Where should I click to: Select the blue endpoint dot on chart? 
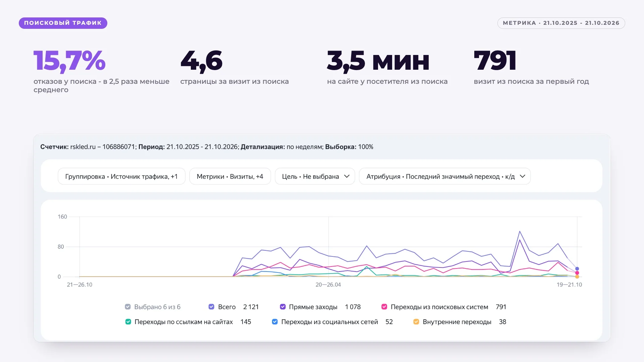tap(577, 269)
